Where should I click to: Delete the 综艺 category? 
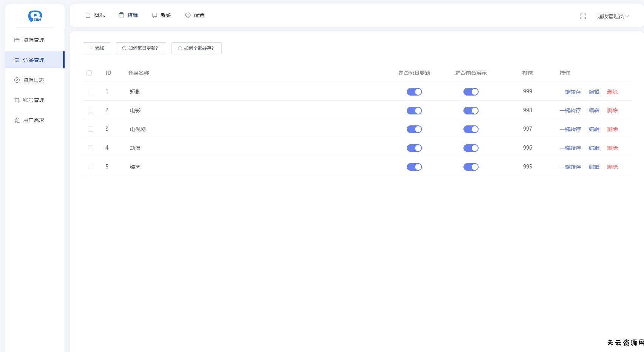tap(612, 167)
